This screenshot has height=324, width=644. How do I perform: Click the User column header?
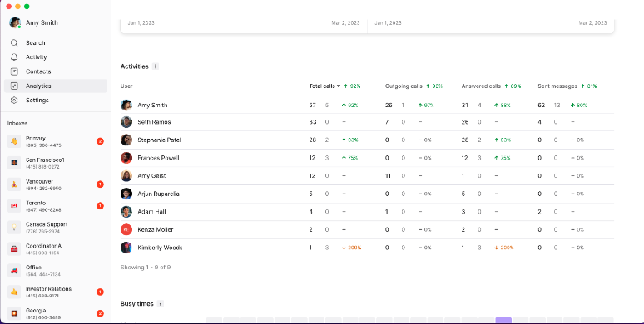(126, 86)
